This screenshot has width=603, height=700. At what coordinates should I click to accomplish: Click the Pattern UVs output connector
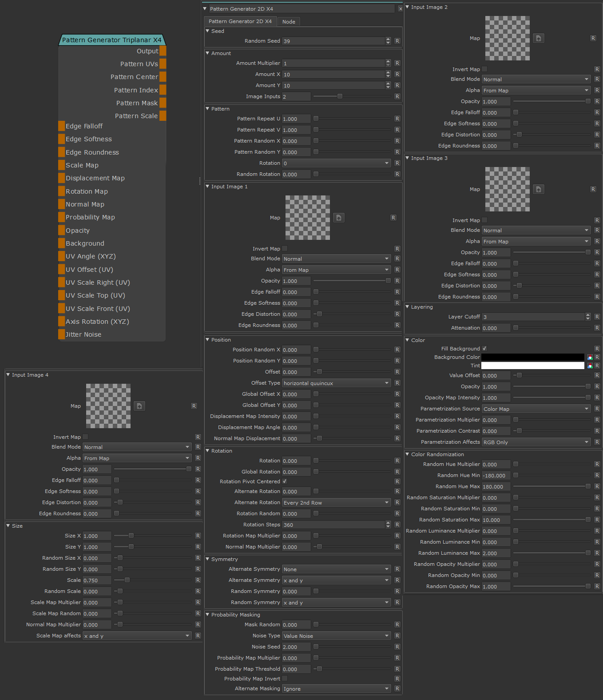163,64
